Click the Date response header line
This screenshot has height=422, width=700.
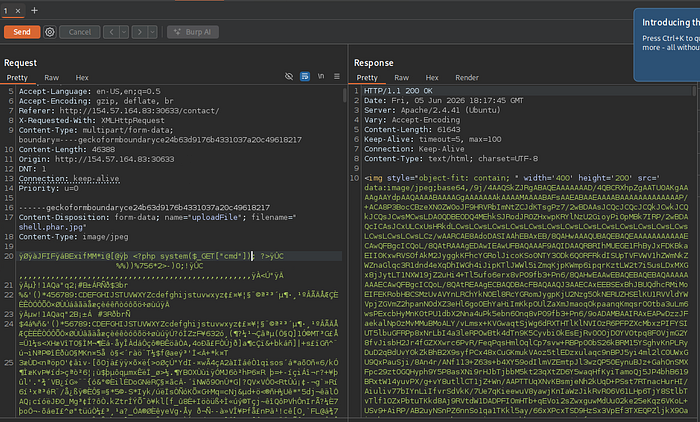[444, 100]
